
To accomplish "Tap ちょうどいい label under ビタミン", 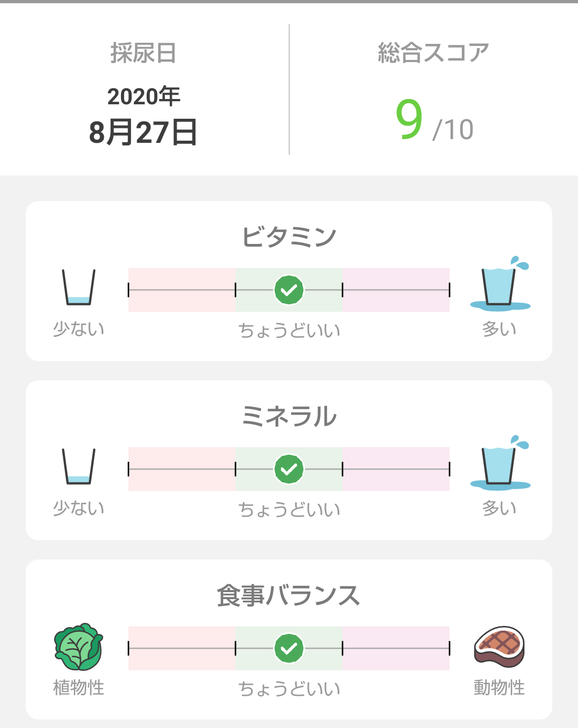I will point(289,330).
